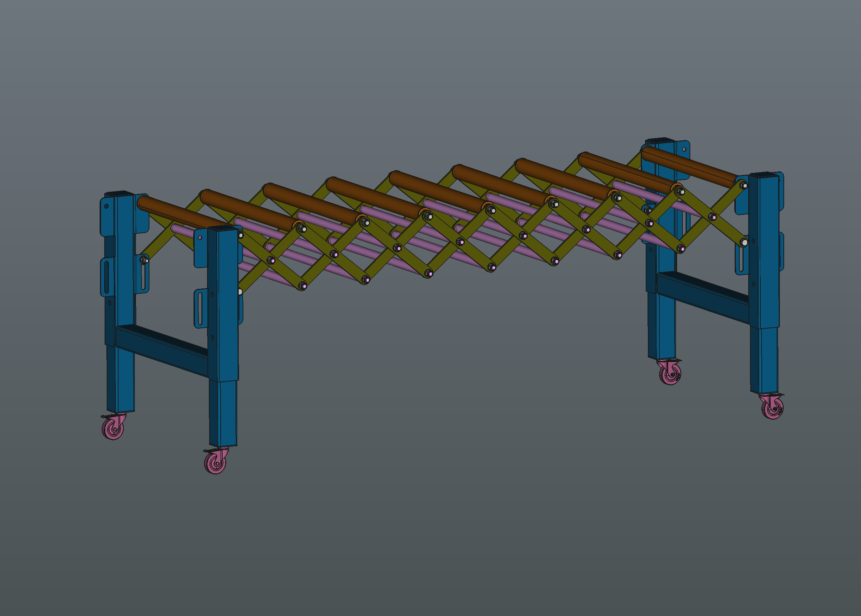Click the second brown roller from left
Viewport: 861px width, 616px height.
[247, 209]
